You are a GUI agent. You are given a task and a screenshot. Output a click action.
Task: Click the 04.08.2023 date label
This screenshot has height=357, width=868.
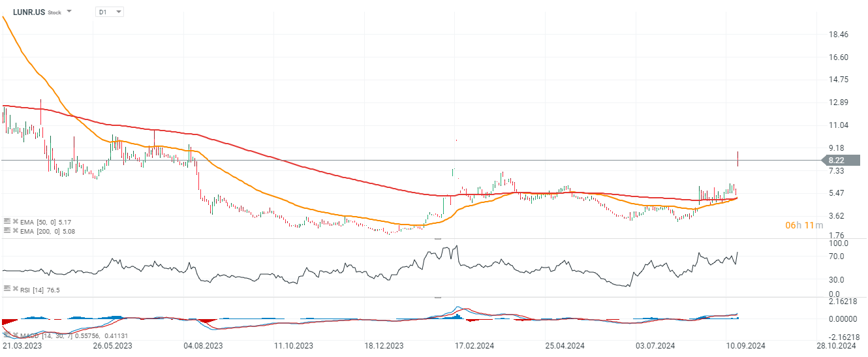tap(203, 345)
